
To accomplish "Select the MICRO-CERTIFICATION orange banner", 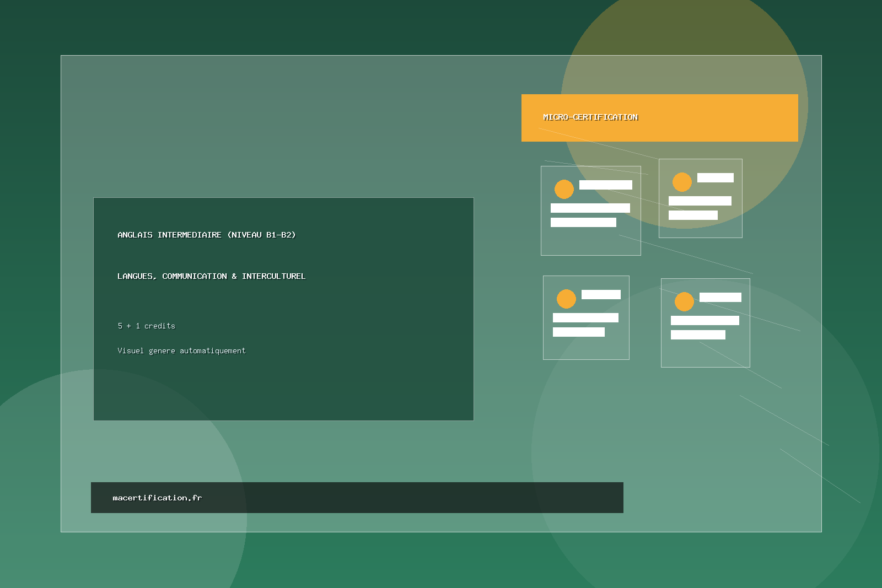I will tap(659, 118).
